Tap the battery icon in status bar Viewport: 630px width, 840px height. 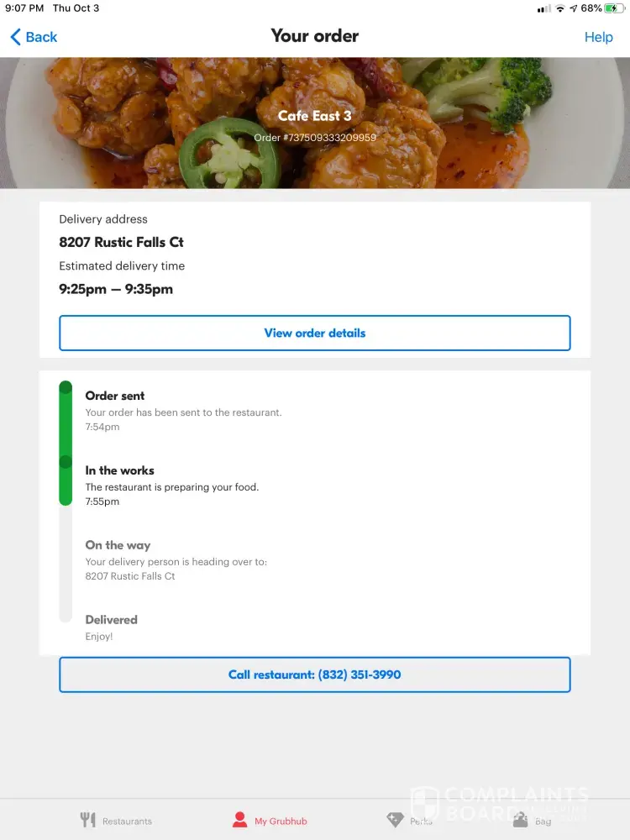(614, 8)
